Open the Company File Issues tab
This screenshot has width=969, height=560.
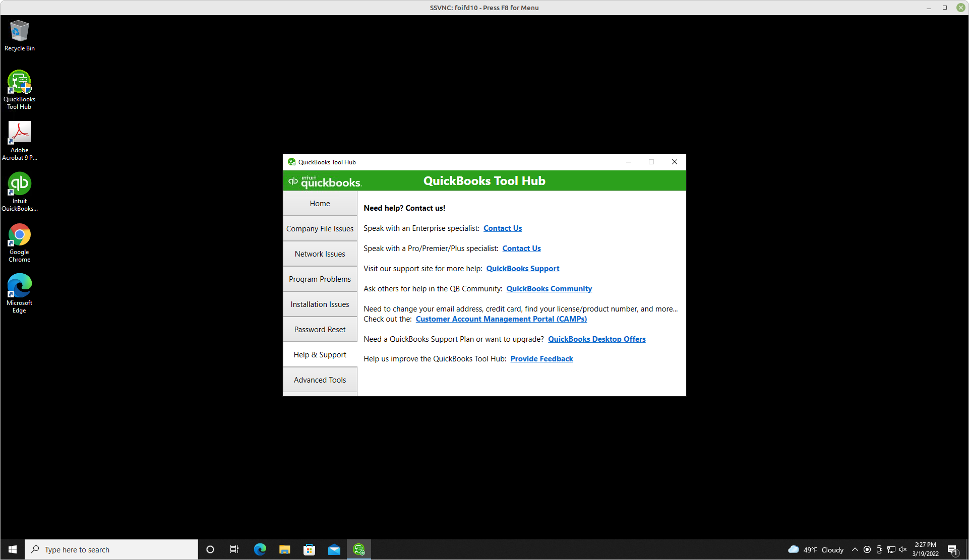tap(320, 229)
